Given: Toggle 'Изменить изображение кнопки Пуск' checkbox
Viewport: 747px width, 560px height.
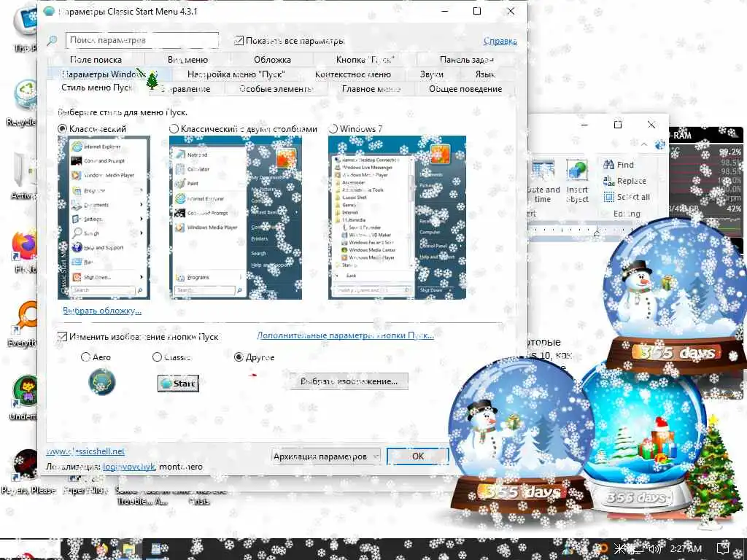Looking at the screenshot, I should coord(62,337).
